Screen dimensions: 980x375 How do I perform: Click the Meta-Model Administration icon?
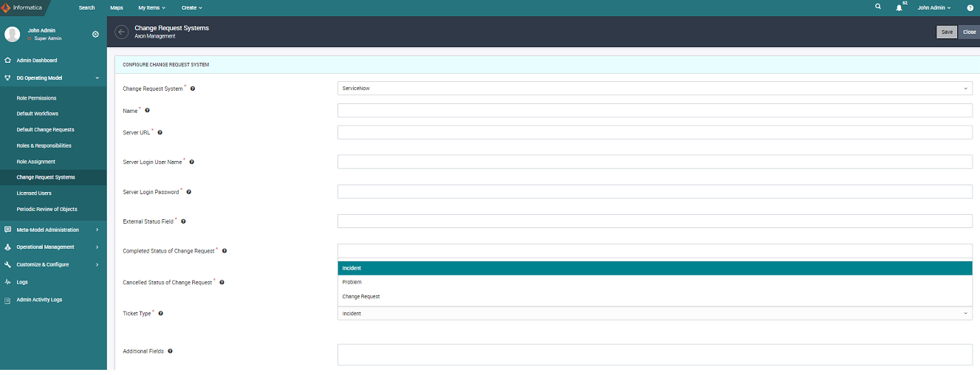7,230
